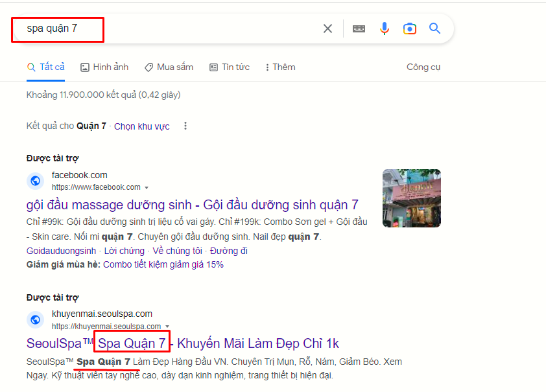The width and height of the screenshot is (546, 392).
Task: Click the globe favicon next to khuyenmai.seoulspa.com
Action: point(36,319)
